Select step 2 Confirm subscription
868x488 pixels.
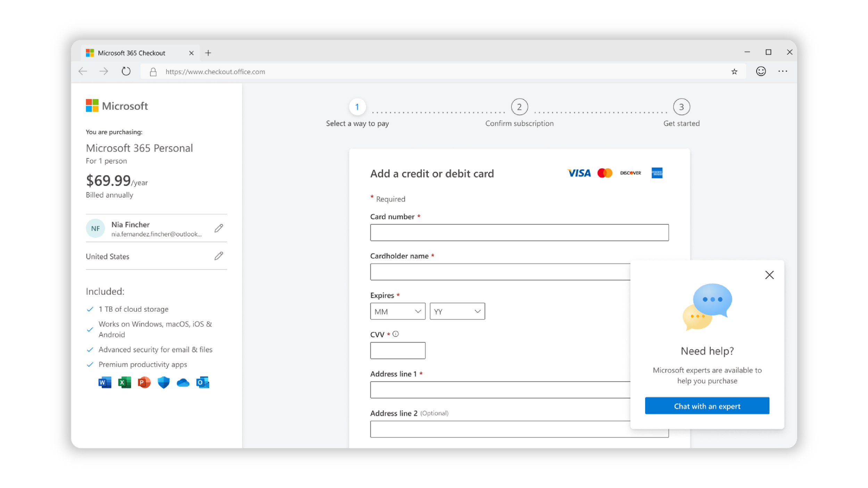point(519,107)
